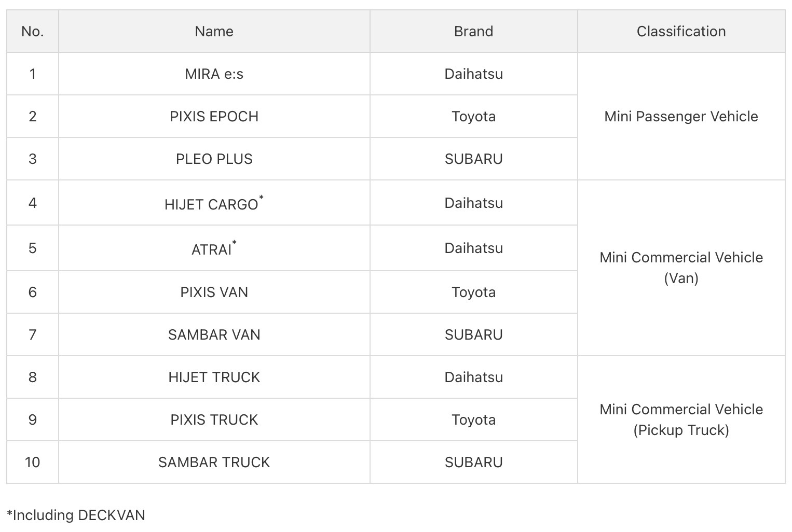Image resolution: width=792 pixels, height=532 pixels.
Task: Click the No. column header
Action: (32, 31)
